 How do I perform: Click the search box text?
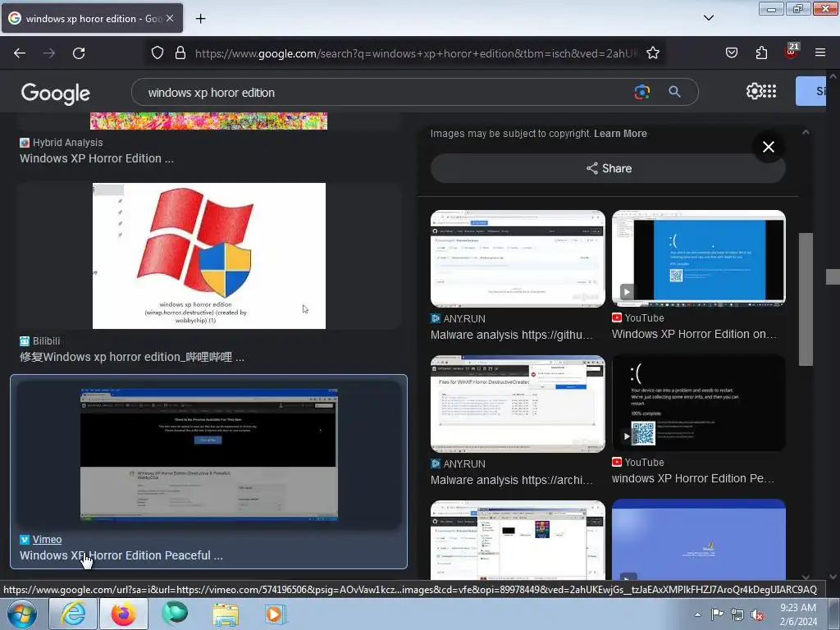[x=212, y=93]
